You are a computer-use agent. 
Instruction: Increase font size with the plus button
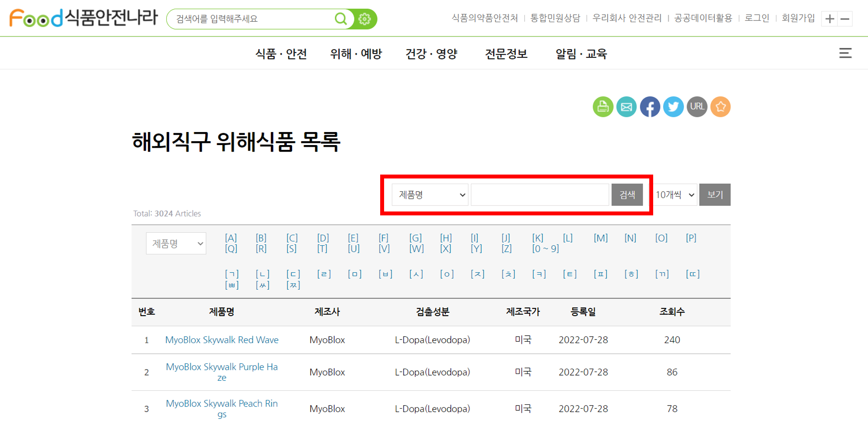829,19
